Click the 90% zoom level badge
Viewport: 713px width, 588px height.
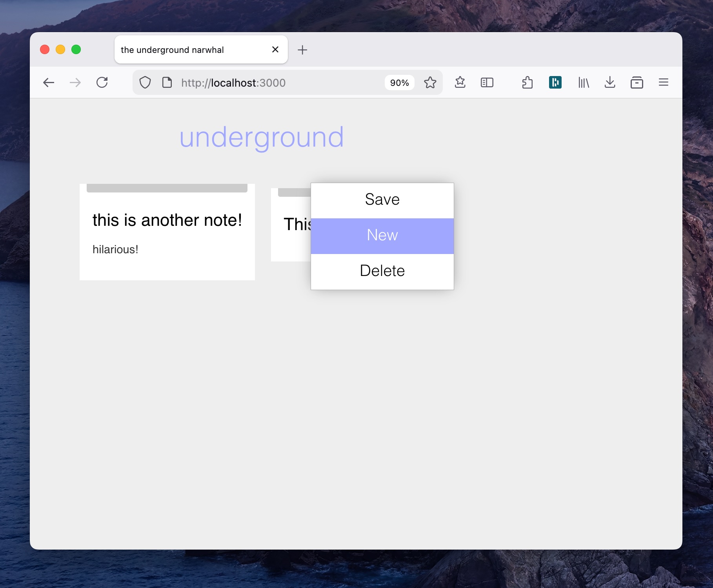point(399,83)
